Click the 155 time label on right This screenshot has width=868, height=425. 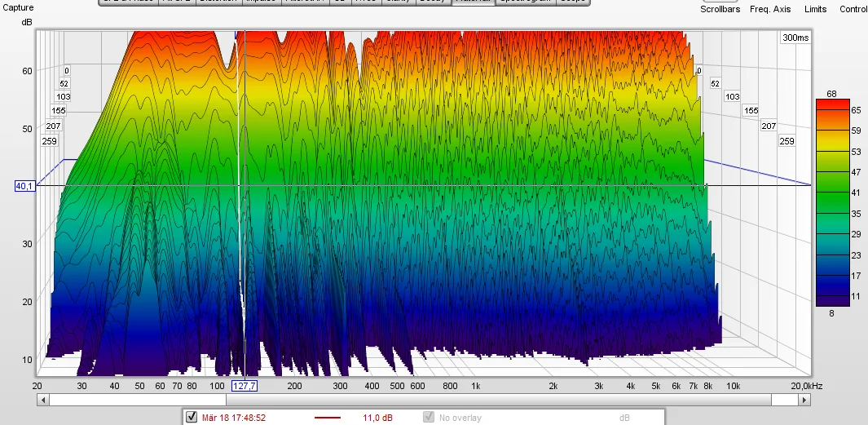point(751,110)
